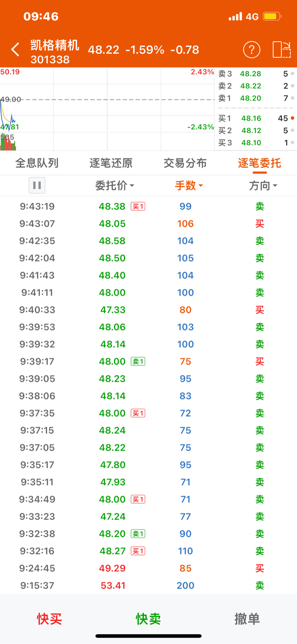Viewport: 297px width, 644px height.
Task: Select the 9:42:35 order at 48.58
Action: [148, 241]
